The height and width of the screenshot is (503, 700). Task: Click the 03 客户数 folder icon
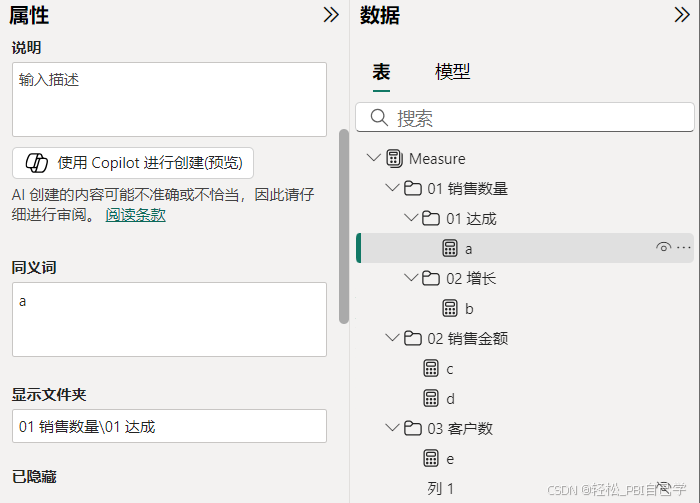point(412,428)
